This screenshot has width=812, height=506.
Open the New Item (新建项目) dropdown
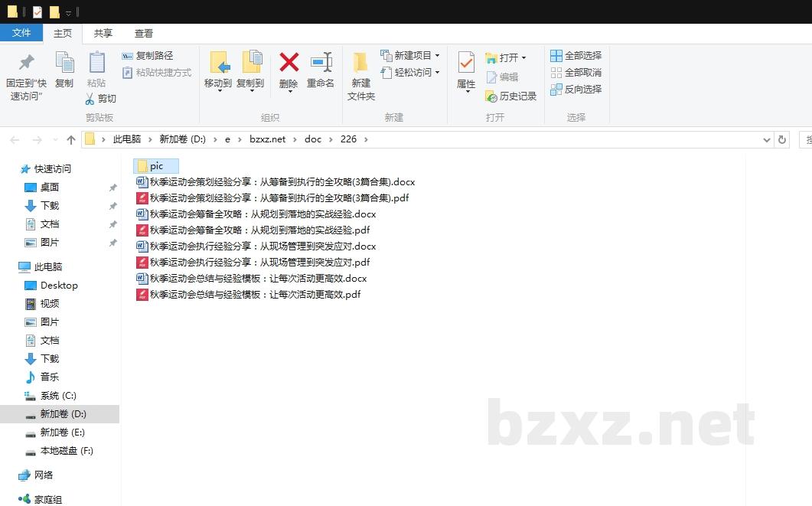click(x=437, y=56)
